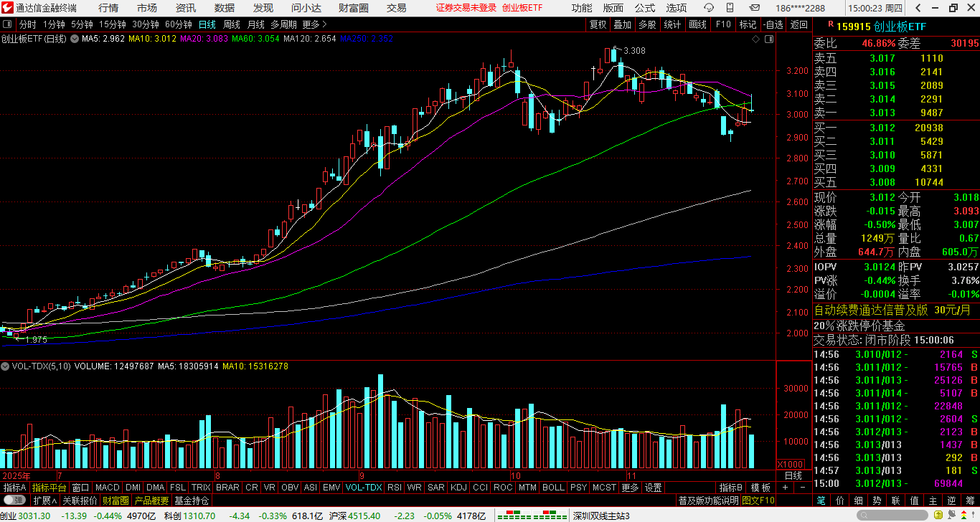The image size is (980, 522).
Task: Switch to the 财富圈 bottom tab
Action: click(x=115, y=500)
